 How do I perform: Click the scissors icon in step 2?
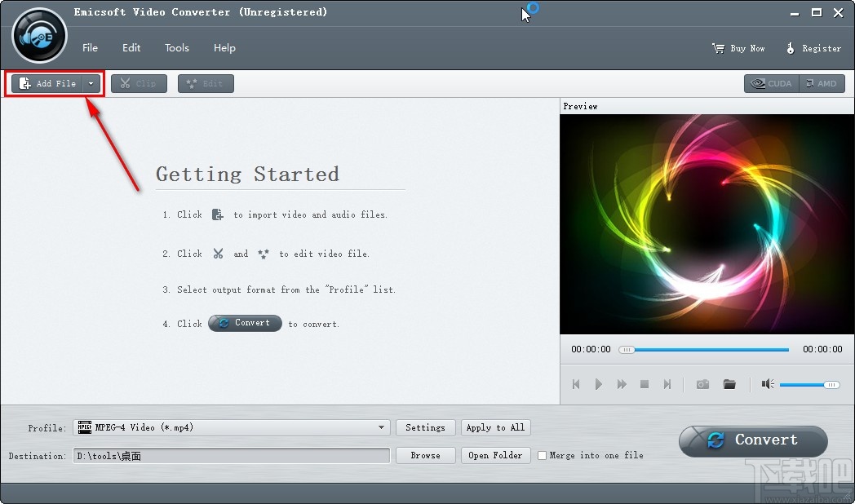click(x=218, y=254)
